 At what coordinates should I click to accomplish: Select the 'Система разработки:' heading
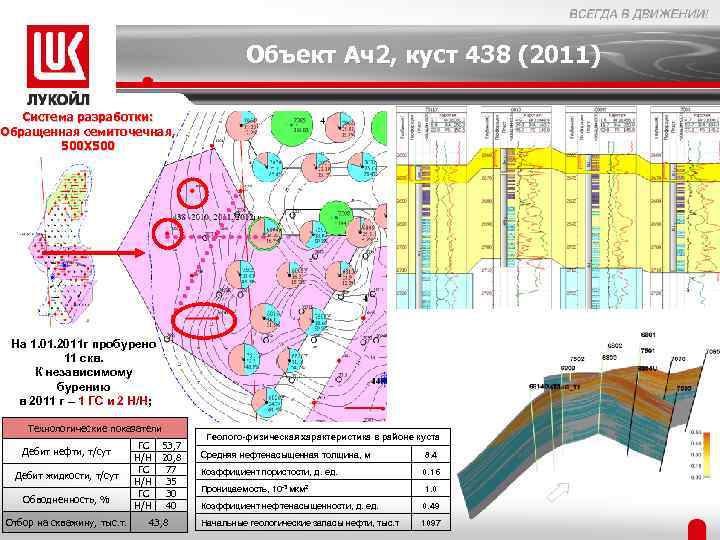click(87, 117)
